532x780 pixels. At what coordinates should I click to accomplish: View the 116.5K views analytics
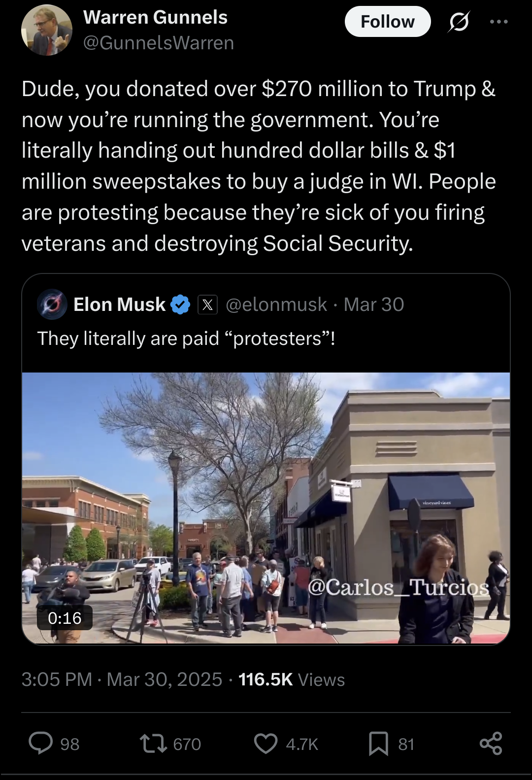(x=292, y=679)
